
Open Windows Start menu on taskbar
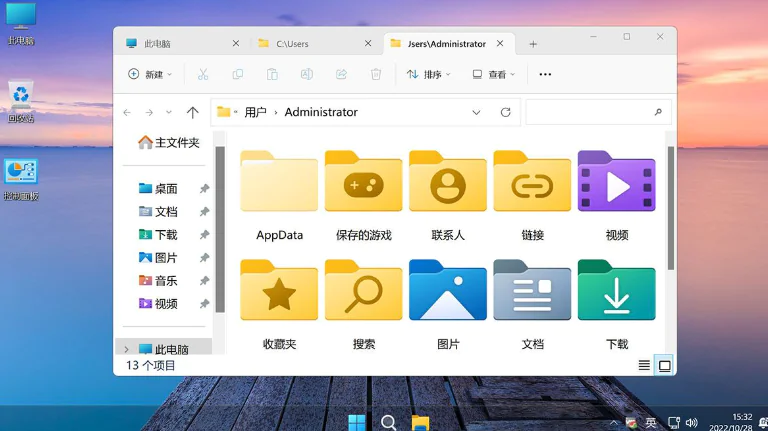click(357, 422)
